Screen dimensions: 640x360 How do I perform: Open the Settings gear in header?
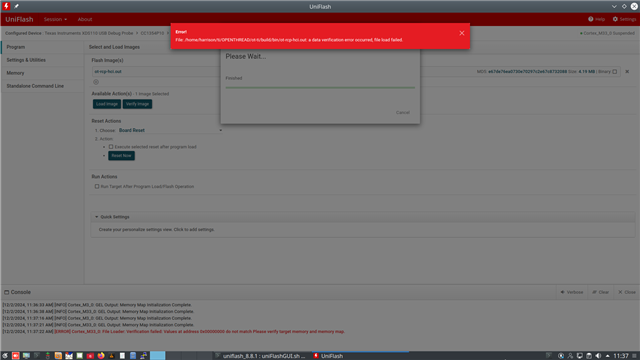coord(624,19)
